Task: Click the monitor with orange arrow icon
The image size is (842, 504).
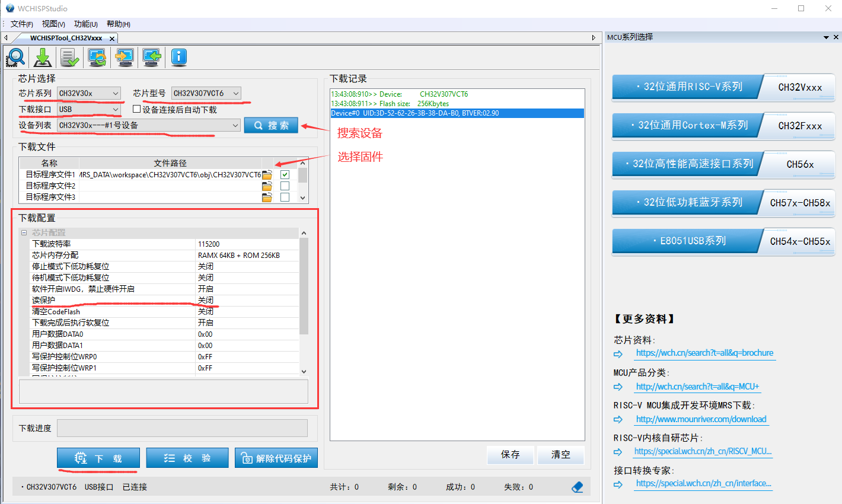Action: coord(124,58)
